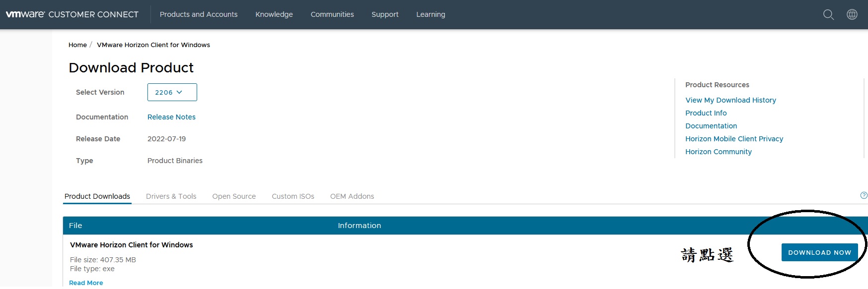Click the File column header
The image size is (868, 289).
click(75, 226)
